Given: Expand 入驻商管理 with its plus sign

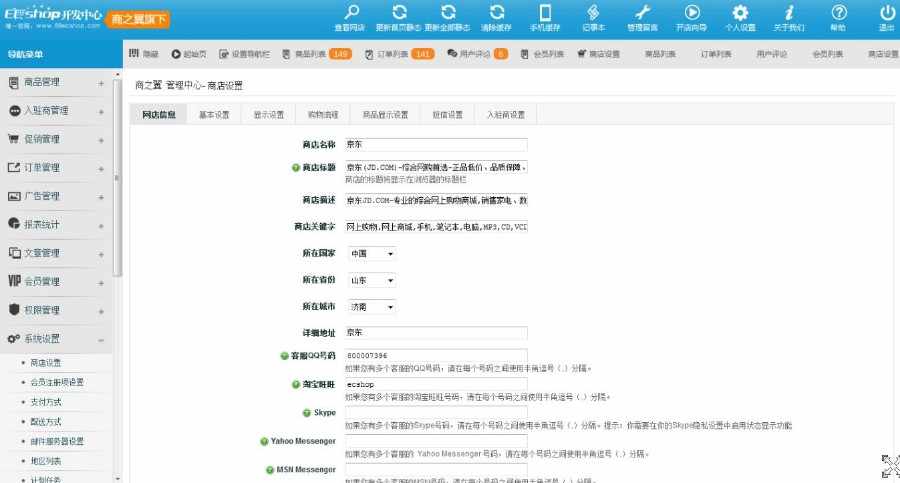Looking at the screenshot, I should tap(101, 111).
